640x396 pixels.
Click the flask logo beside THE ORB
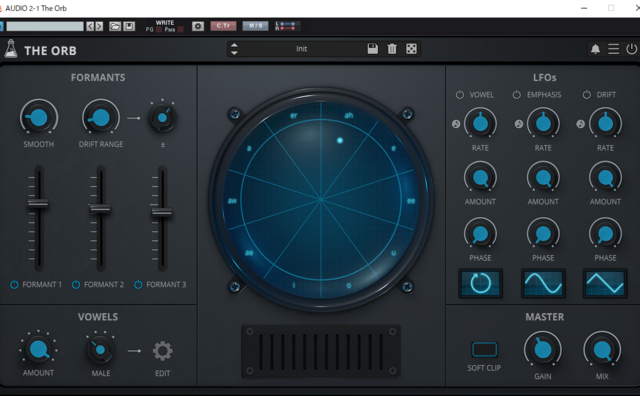pos(11,49)
